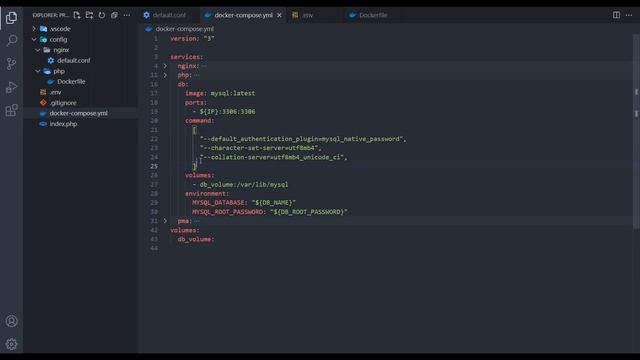
Task: Refresh the Explorer file tree
Action: click(x=102, y=15)
